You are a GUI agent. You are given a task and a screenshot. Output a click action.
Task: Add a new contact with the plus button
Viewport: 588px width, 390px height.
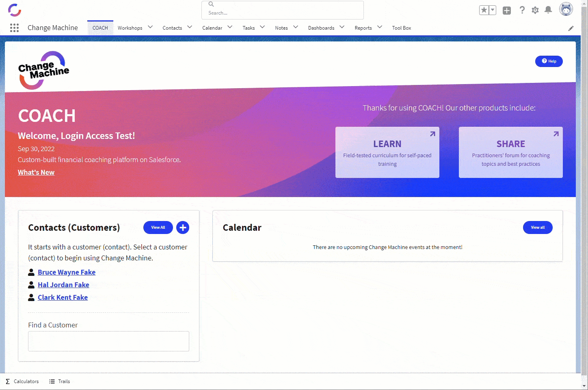(x=183, y=227)
